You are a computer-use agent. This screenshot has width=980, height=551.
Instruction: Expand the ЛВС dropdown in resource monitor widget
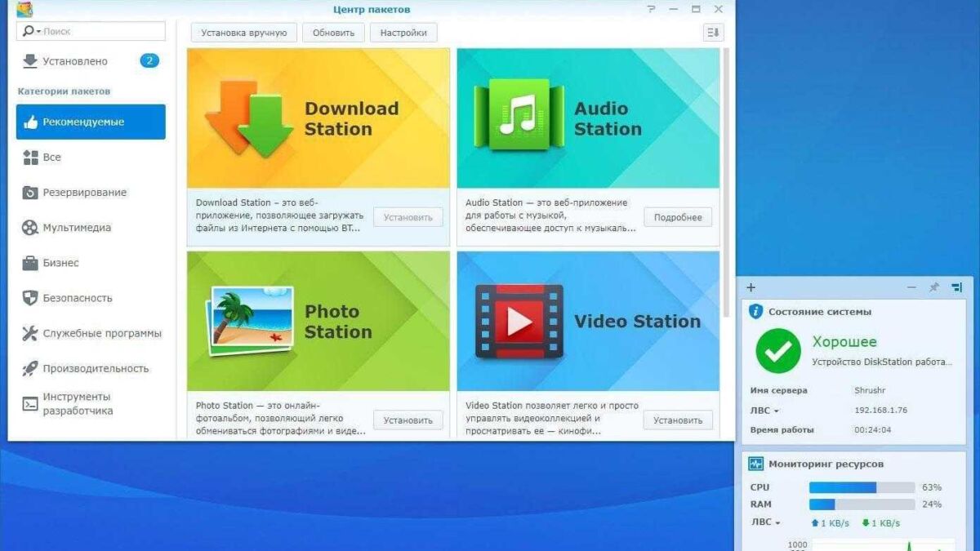click(x=765, y=522)
